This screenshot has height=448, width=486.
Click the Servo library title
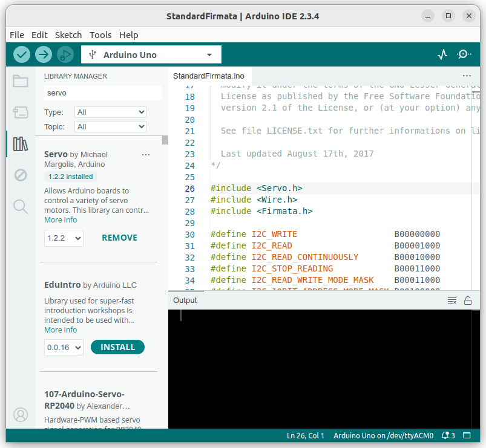pos(56,154)
